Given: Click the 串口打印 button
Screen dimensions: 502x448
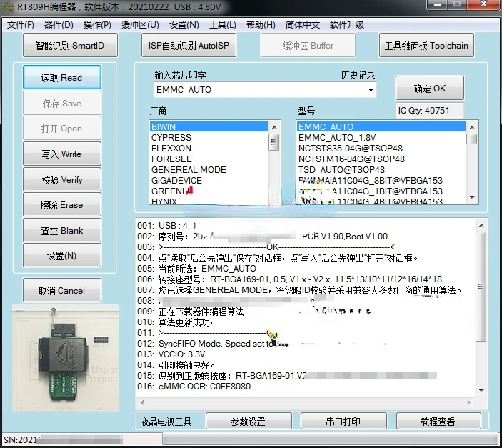Looking at the screenshot, I should (343, 421).
